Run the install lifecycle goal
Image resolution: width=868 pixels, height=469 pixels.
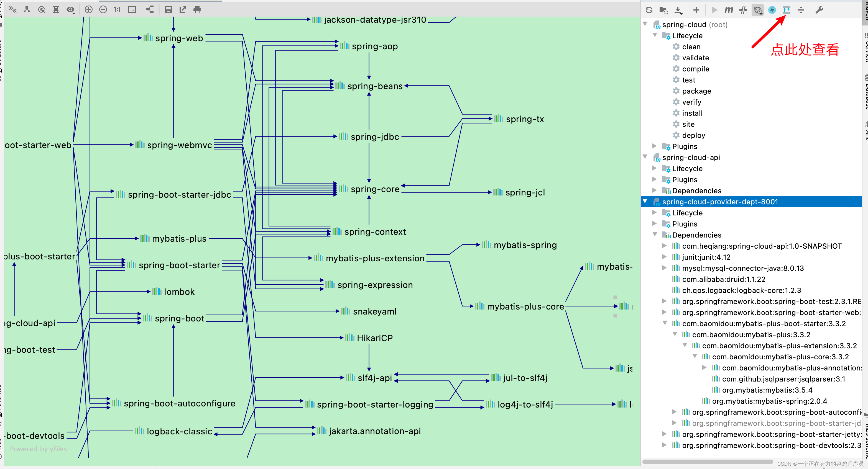click(692, 113)
